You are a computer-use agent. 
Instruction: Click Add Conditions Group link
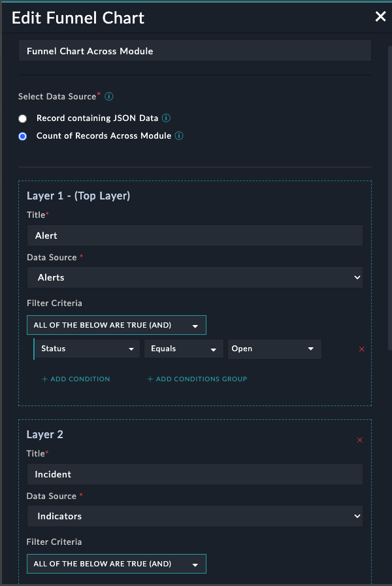[197, 379]
